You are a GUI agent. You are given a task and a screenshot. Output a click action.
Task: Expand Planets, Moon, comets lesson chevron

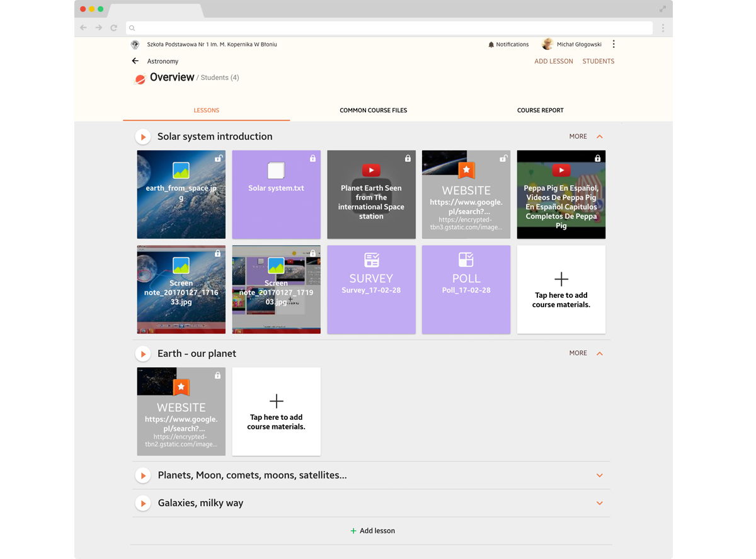click(x=600, y=475)
